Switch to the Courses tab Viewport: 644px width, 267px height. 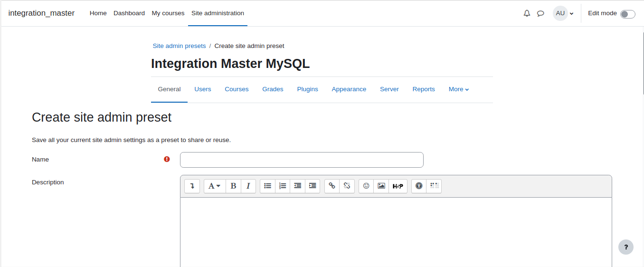click(x=237, y=89)
